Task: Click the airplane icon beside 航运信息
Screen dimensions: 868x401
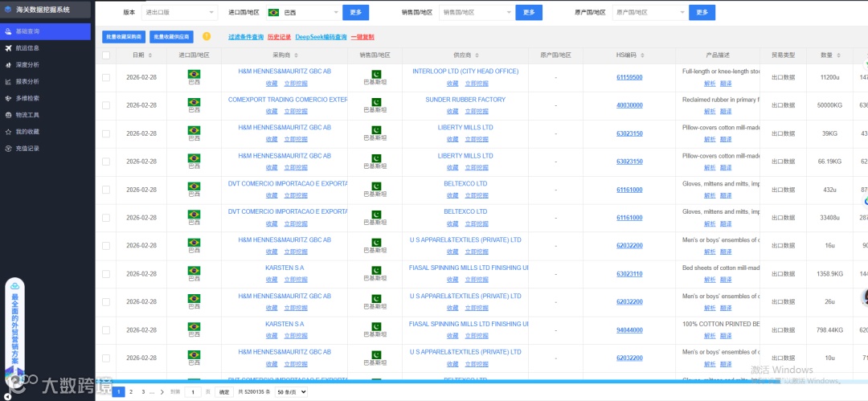Action: click(x=8, y=48)
